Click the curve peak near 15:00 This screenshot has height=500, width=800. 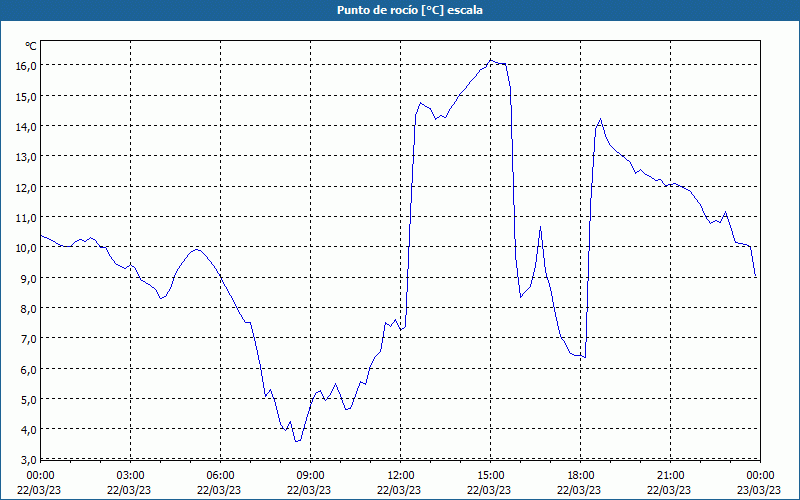(491, 60)
